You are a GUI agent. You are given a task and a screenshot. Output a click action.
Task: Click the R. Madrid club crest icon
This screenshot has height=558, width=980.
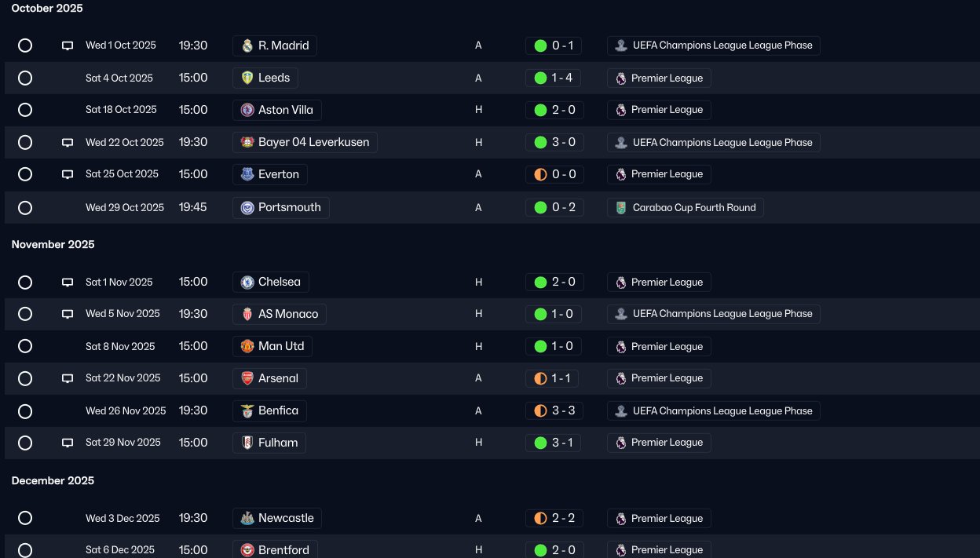[247, 46]
